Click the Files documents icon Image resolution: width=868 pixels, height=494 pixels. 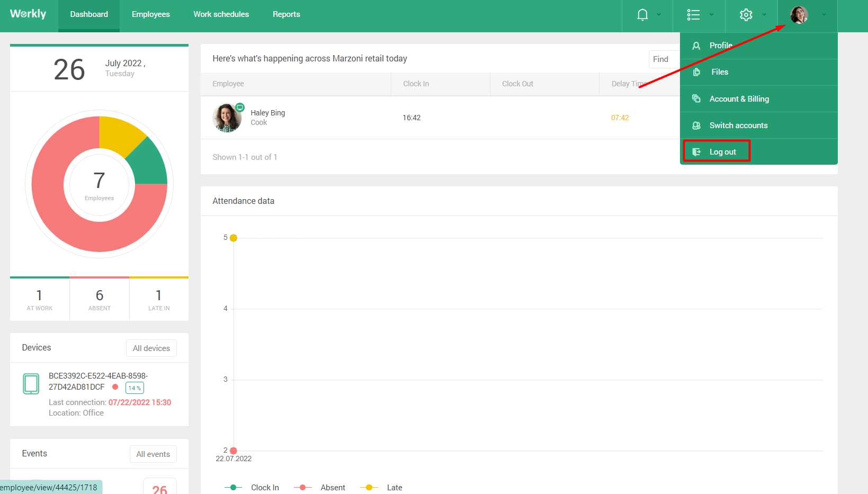pos(696,72)
